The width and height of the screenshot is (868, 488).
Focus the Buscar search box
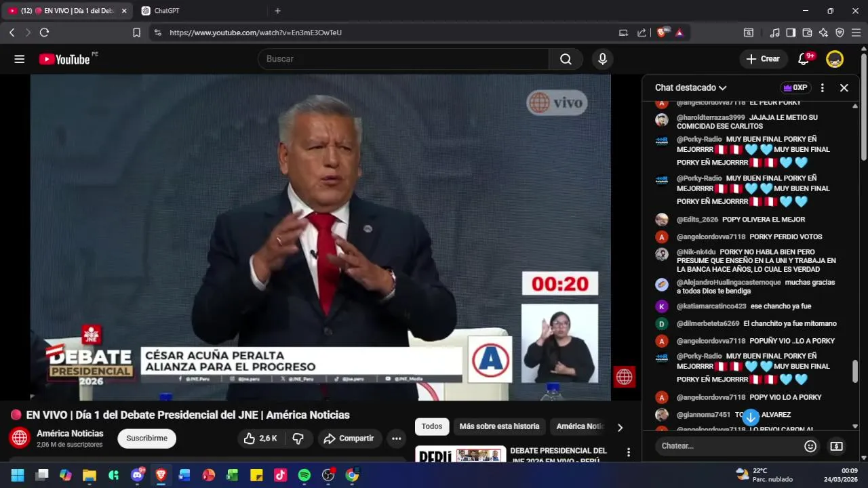(403, 59)
